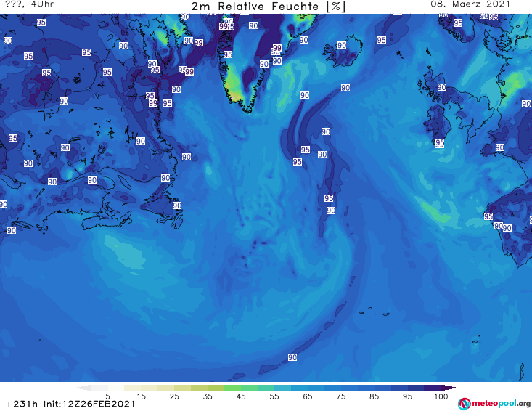Click the '90' contour label over Scotland
The height and width of the screenshot is (411, 532).
[441, 87]
